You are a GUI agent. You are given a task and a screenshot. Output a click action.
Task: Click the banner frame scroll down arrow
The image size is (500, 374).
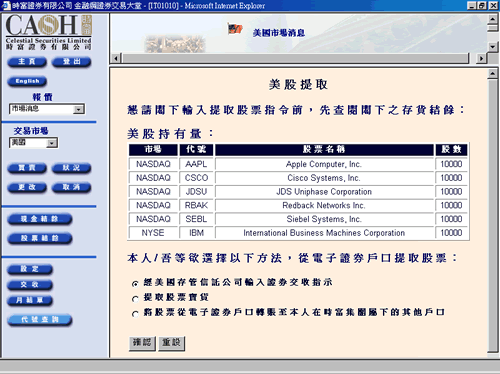[x=493, y=46]
